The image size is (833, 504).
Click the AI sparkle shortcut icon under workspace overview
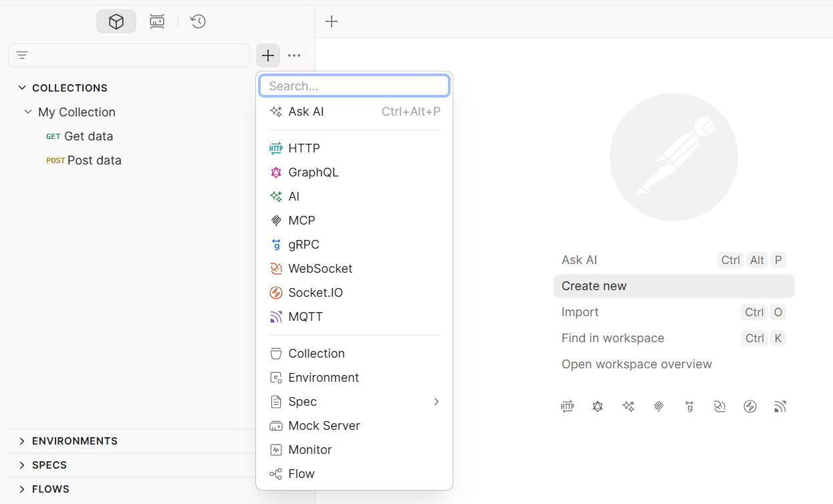point(628,406)
